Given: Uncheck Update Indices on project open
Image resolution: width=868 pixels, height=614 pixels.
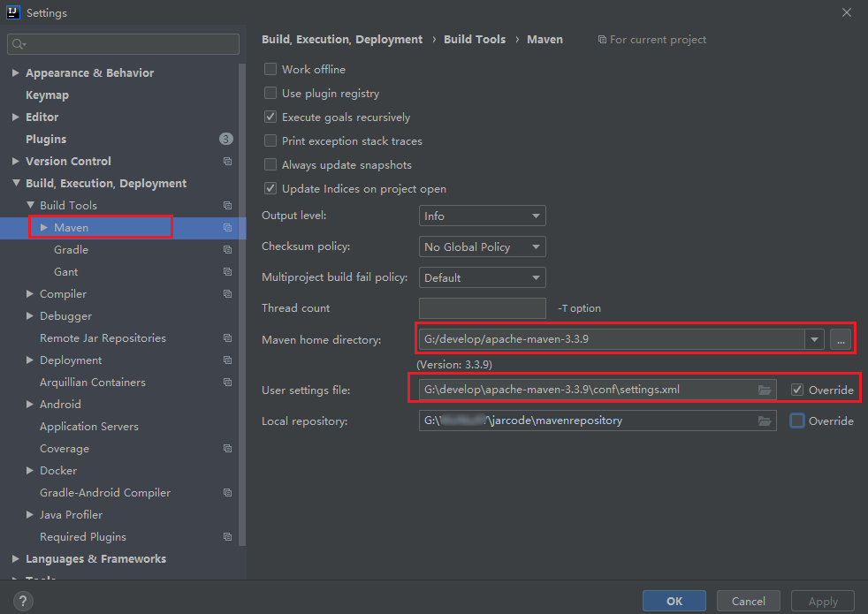Looking at the screenshot, I should [270, 188].
